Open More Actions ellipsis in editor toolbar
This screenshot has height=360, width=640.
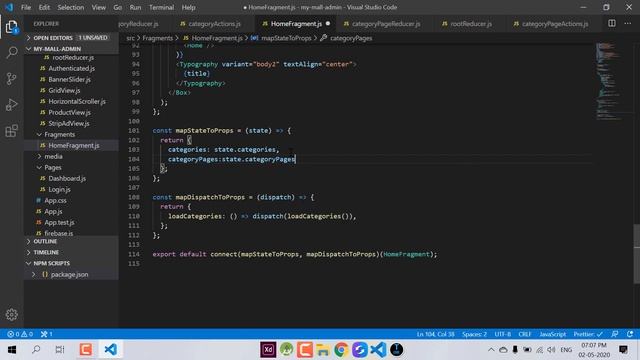pyautogui.click(x=627, y=23)
